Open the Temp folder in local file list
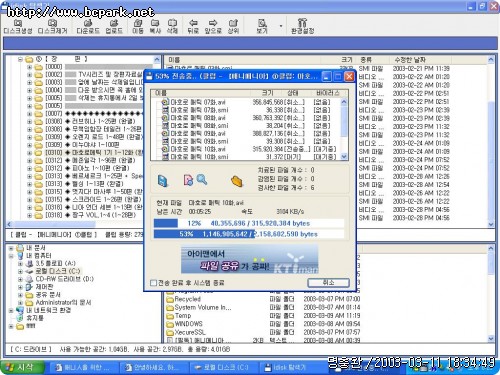This screenshot has width=500, height=375. pos(179,316)
